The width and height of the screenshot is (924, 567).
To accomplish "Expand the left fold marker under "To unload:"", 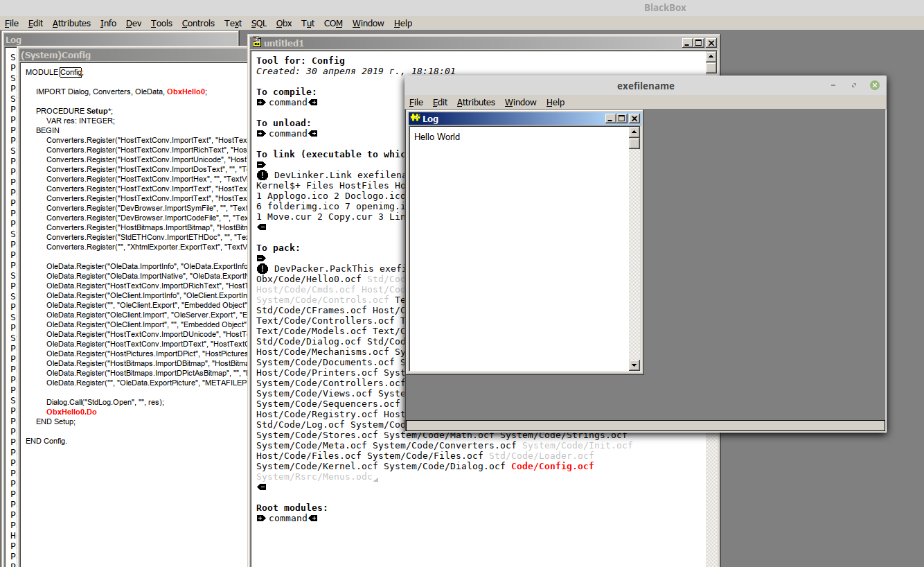I will coord(261,134).
